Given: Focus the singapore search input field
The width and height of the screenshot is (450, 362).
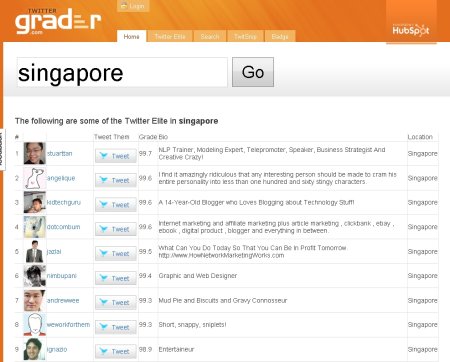Looking at the screenshot, I should tap(122, 72).
